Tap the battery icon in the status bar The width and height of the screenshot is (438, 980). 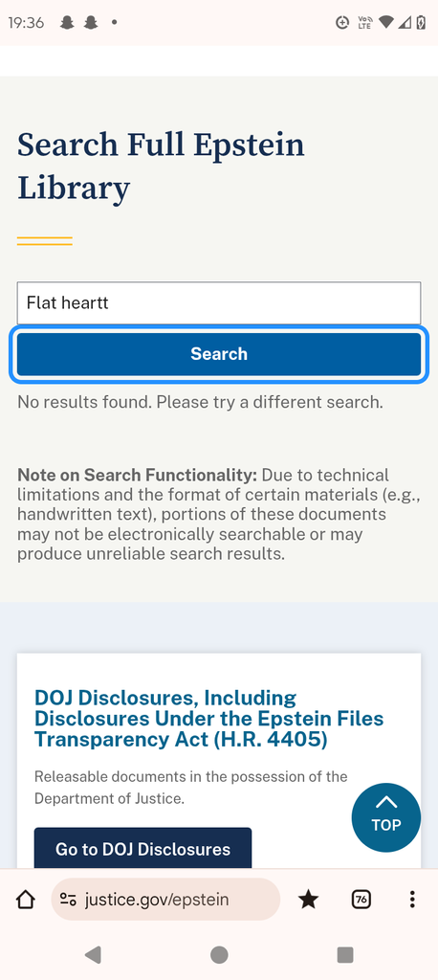pyautogui.click(x=422, y=23)
